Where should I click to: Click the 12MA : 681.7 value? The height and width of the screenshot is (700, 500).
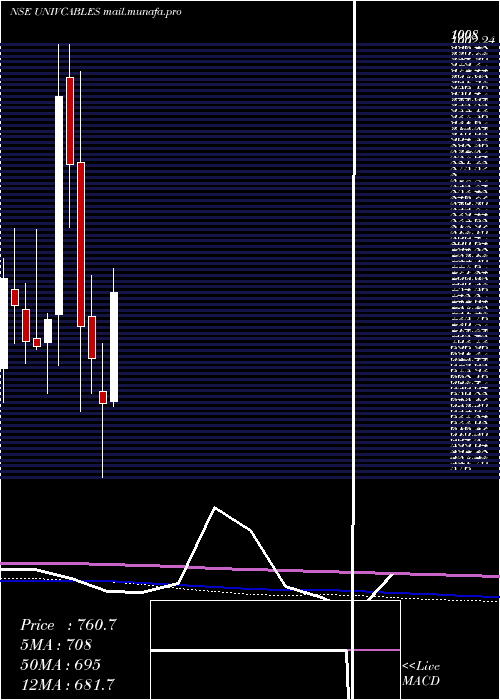pyautogui.click(x=67, y=684)
